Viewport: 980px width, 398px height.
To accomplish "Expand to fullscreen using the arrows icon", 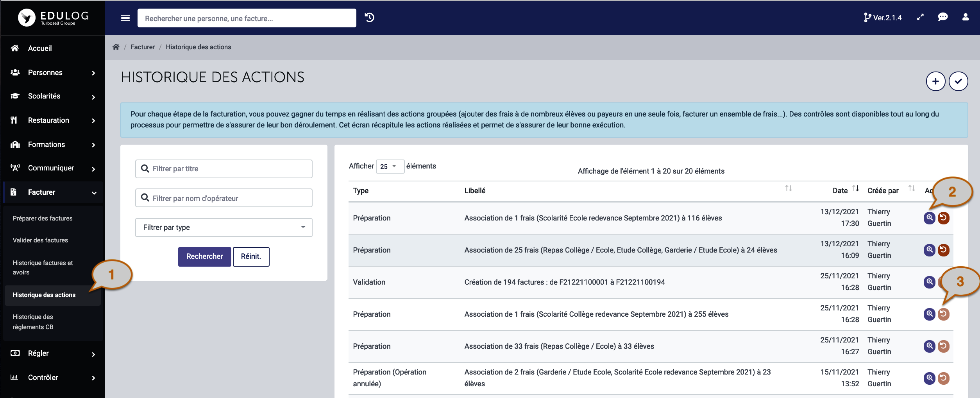I will point(920,17).
